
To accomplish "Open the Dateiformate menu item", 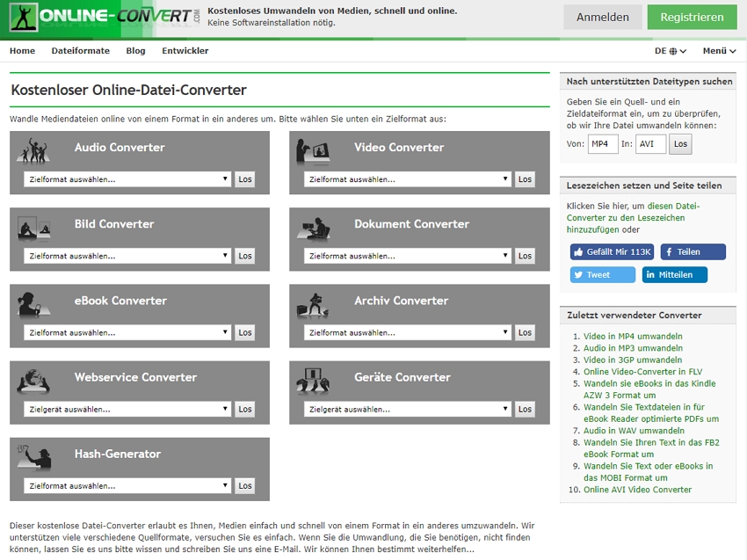I will [x=81, y=51].
